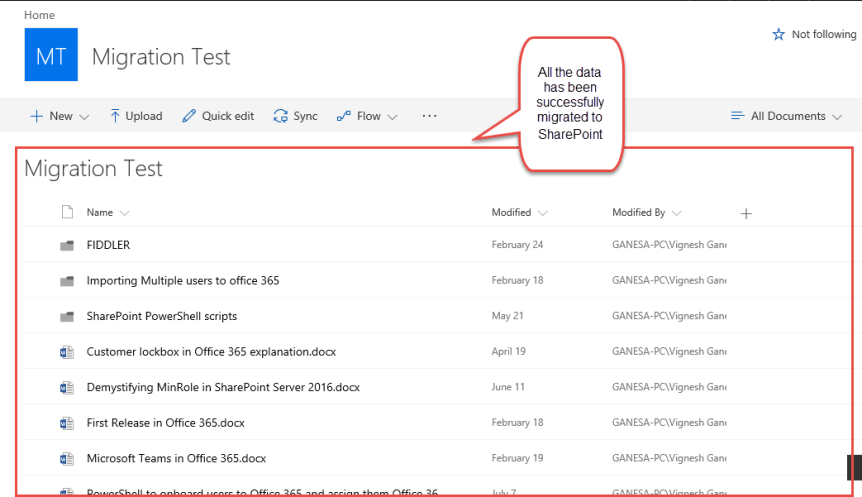Open the Modified By column menu
The height and width of the screenshot is (497, 862).
pos(646,212)
